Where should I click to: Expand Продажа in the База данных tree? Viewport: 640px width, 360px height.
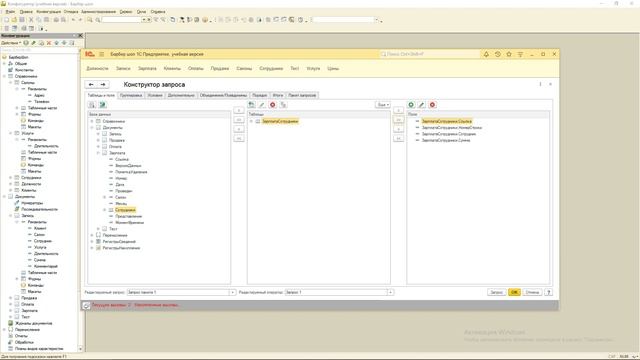pos(98,140)
